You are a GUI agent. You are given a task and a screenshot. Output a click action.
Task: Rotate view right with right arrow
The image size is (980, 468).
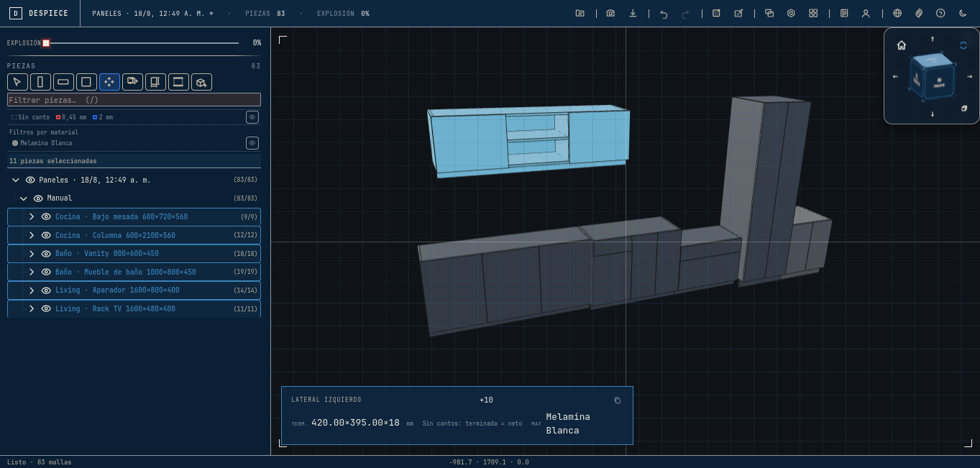click(x=970, y=76)
